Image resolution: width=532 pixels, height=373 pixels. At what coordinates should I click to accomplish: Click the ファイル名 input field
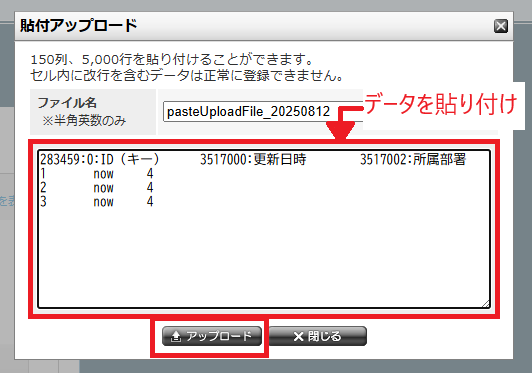[263, 111]
